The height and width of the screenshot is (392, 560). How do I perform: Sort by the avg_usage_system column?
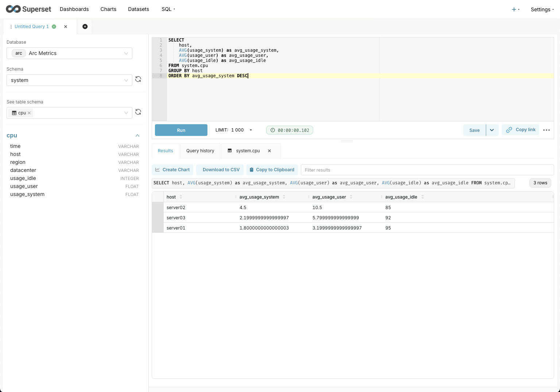tap(284, 197)
